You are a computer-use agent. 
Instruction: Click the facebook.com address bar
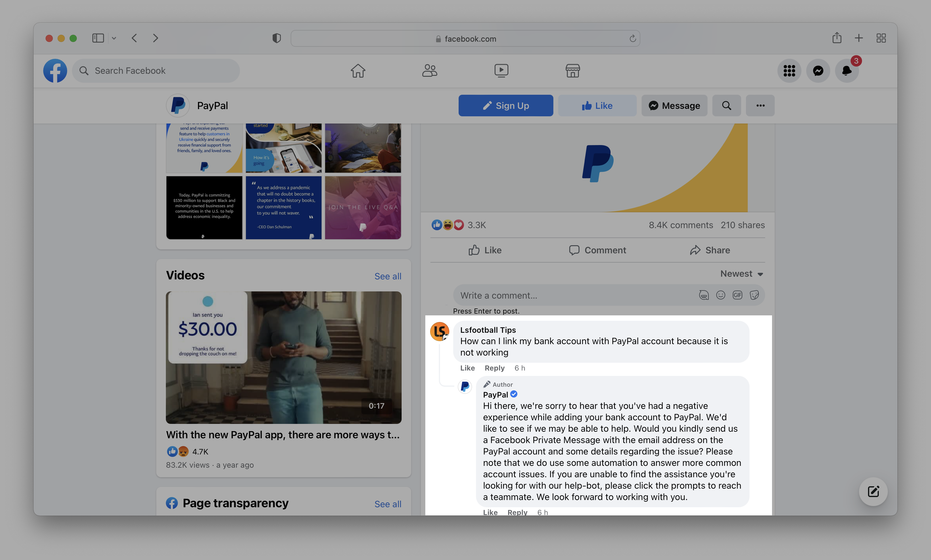(x=465, y=38)
